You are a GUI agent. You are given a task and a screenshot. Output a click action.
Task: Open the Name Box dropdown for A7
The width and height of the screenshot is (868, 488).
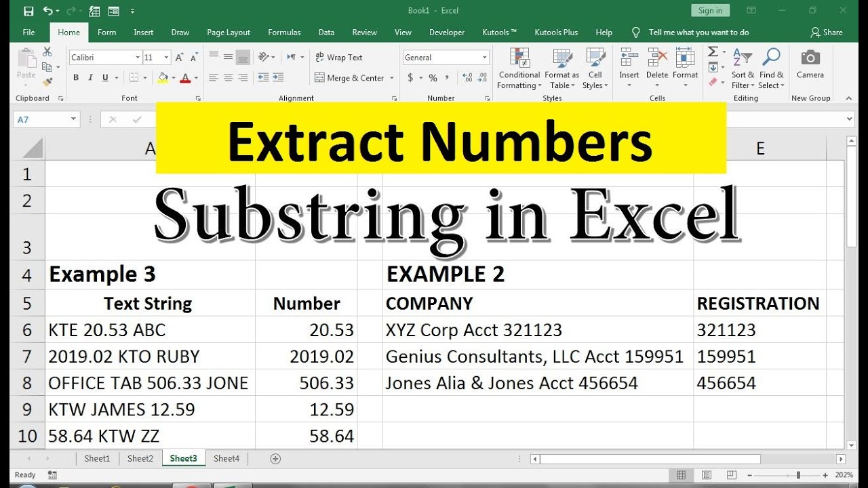tap(73, 119)
